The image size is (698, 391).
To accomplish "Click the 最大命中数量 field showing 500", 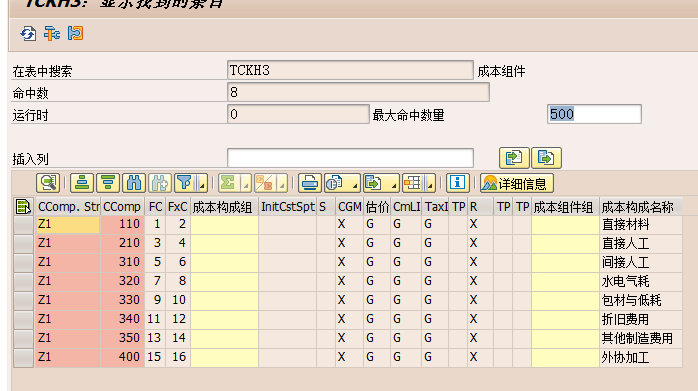I will pos(594,114).
